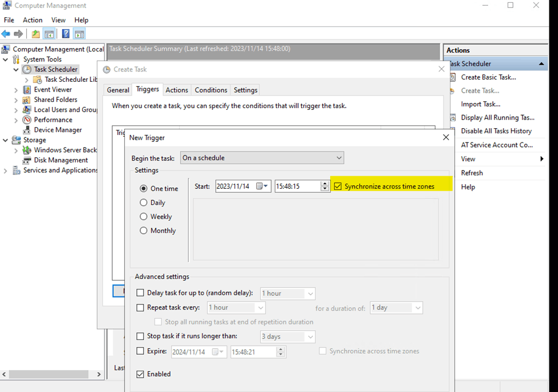Click the Performance icon in tree
This screenshot has height=392, width=558.
pos(27,120)
